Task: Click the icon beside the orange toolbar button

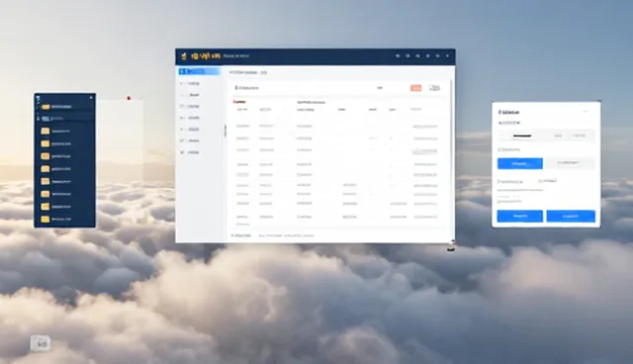Action: 434,88
